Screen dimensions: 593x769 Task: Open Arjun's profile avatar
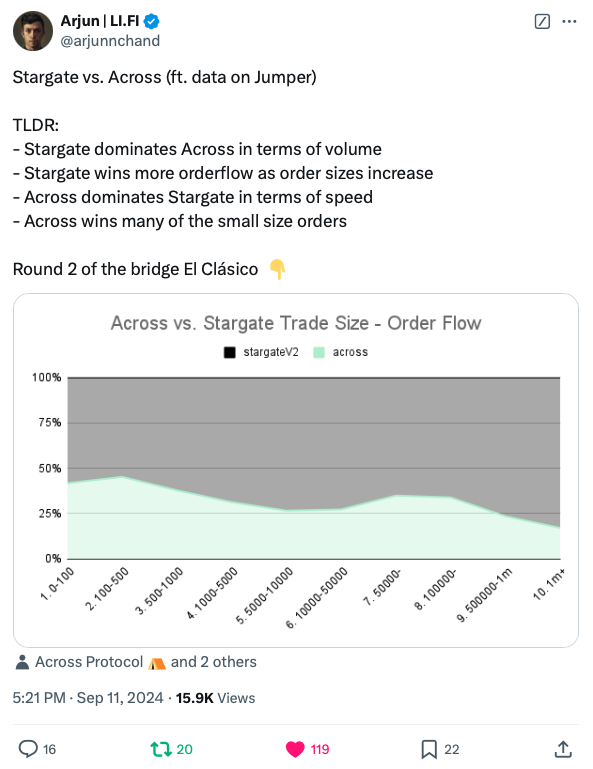(x=33, y=31)
